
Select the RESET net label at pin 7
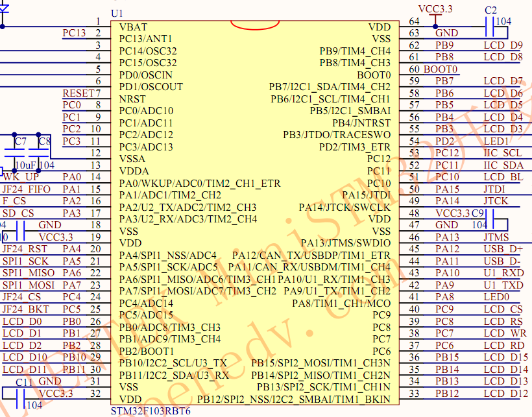coord(79,93)
